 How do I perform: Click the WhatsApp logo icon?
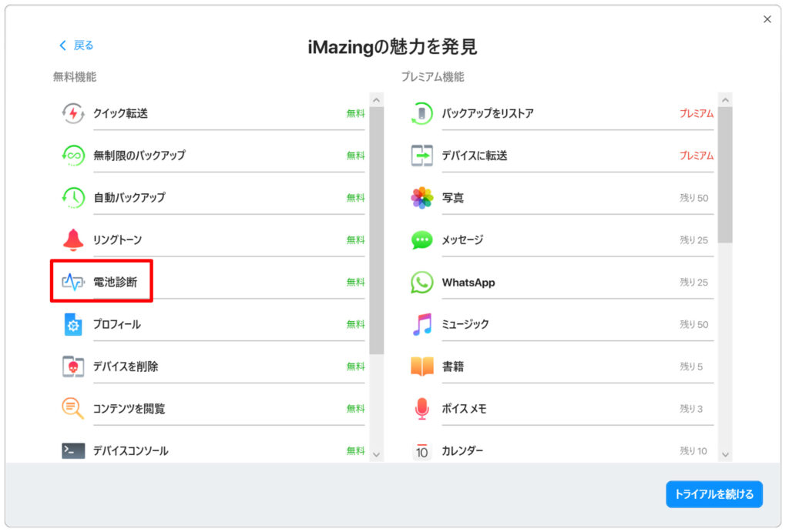pyautogui.click(x=421, y=282)
